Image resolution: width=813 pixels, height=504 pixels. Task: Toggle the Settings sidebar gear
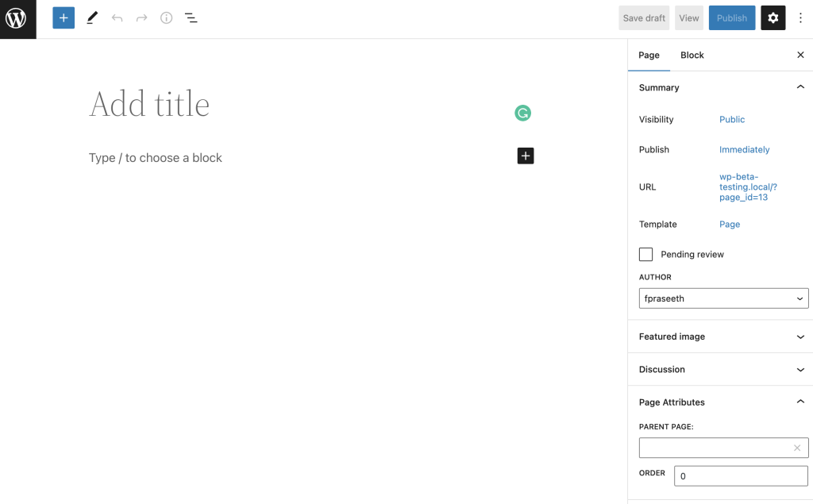pyautogui.click(x=773, y=17)
